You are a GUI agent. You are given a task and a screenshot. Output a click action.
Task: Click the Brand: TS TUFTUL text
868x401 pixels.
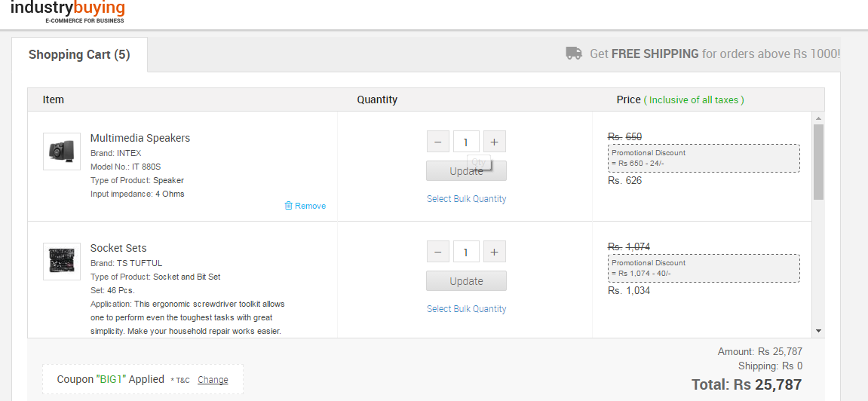[x=126, y=263]
